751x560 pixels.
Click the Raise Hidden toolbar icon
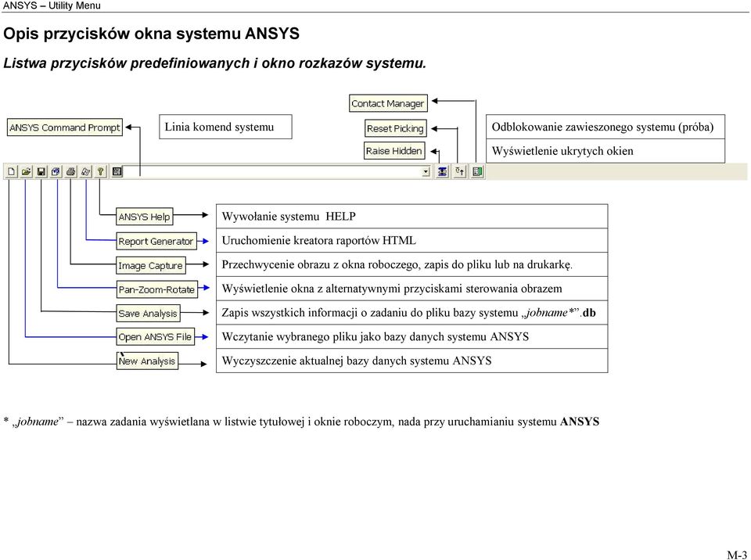click(x=443, y=171)
